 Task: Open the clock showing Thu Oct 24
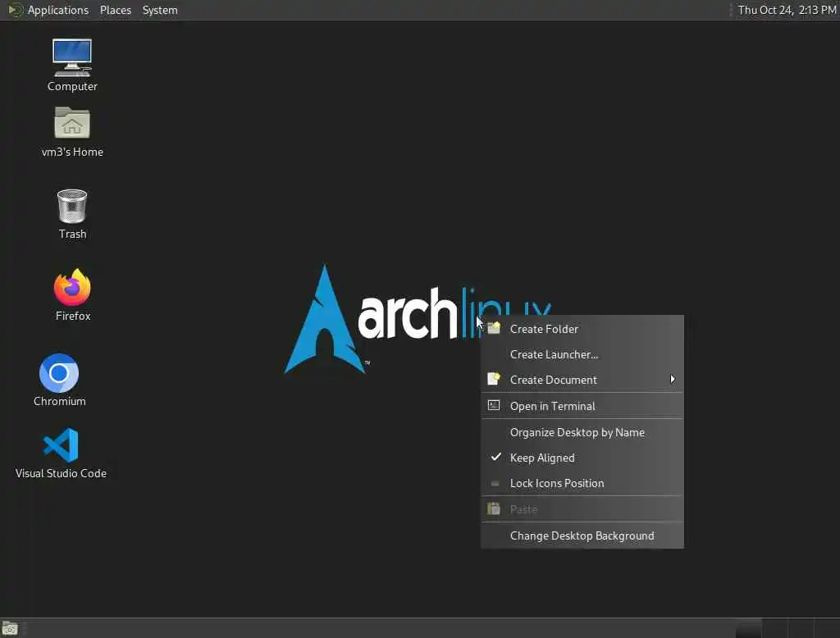(x=787, y=10)
